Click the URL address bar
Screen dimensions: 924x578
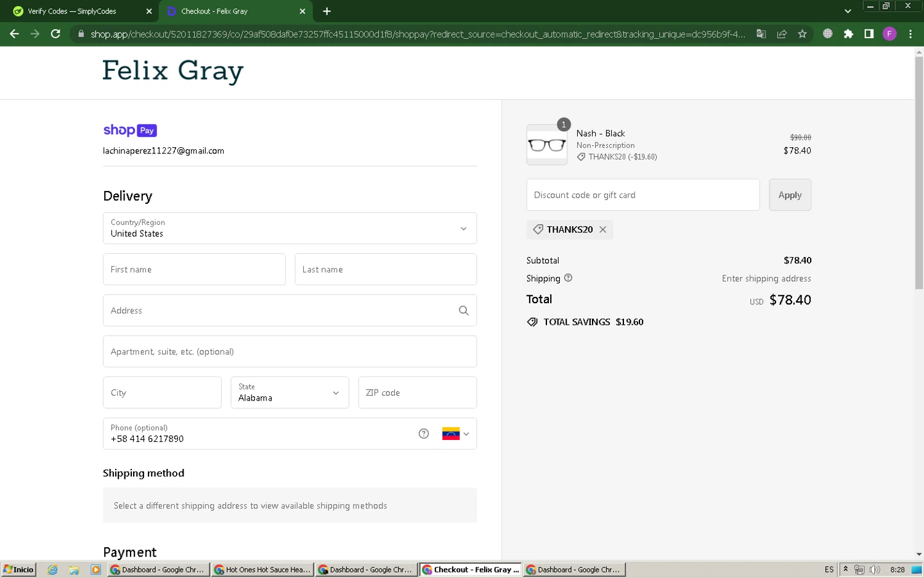coord(418,34)
